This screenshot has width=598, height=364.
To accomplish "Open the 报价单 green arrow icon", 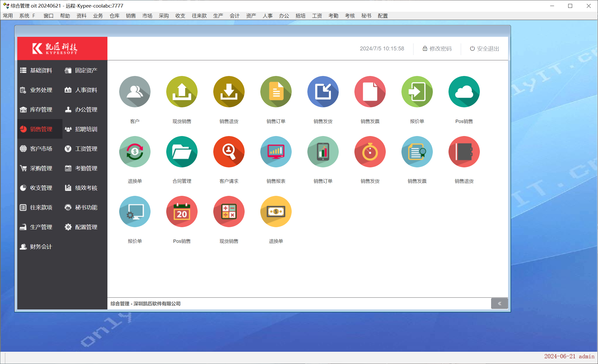I will pyautogui.click(x=417, y=92).
